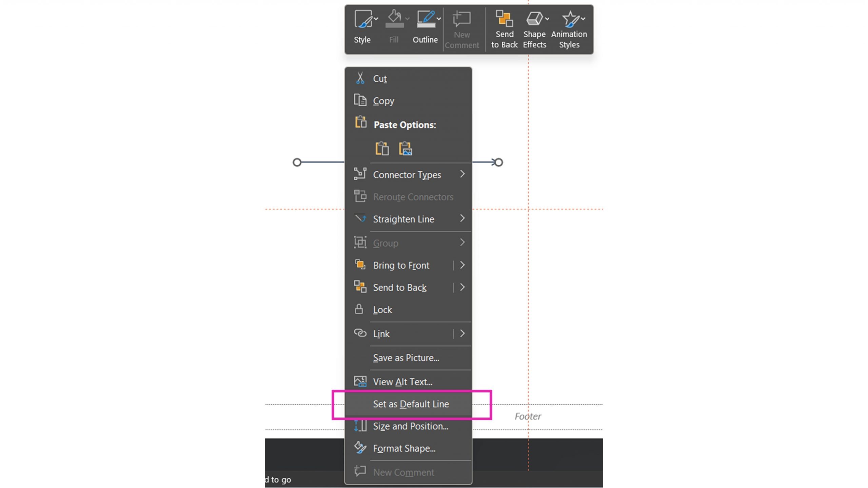Click Format Shape at bottom of menu
868x488 pixels.
[x=404, y=448]
